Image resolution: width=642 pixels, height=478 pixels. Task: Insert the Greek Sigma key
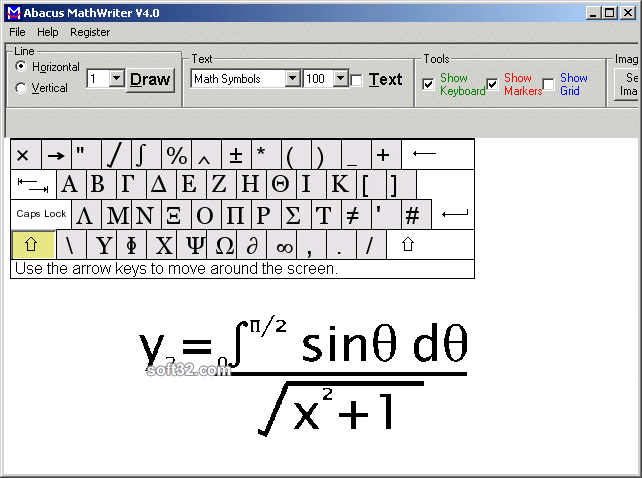coord(296,215)
